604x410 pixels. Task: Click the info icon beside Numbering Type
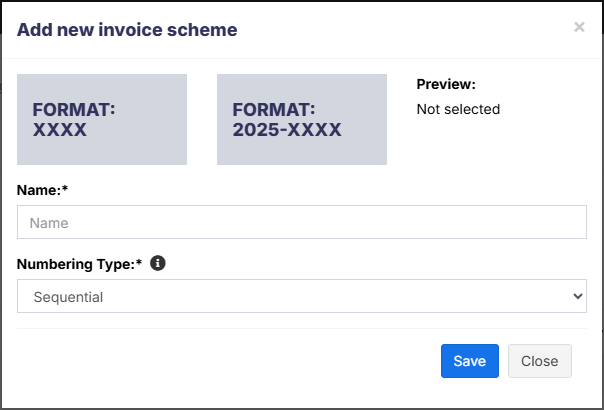click(x=157, y=264)
